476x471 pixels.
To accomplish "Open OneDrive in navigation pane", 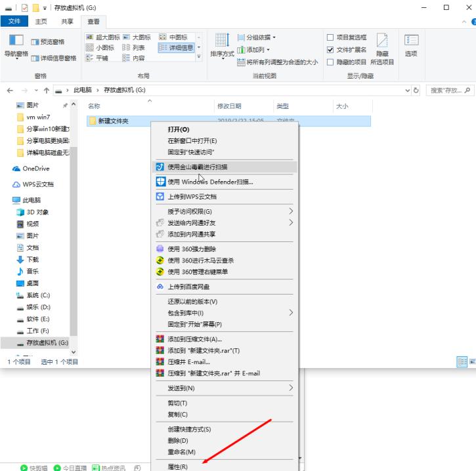I will coord(32,169).
